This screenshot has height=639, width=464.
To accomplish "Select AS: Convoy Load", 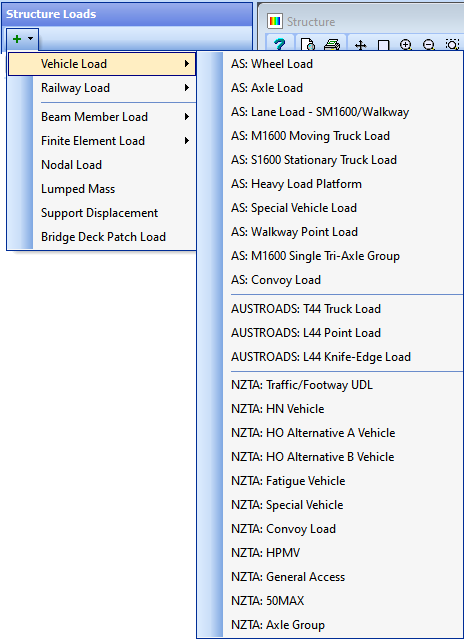I will pyautogui.click(x=330, y=280).
